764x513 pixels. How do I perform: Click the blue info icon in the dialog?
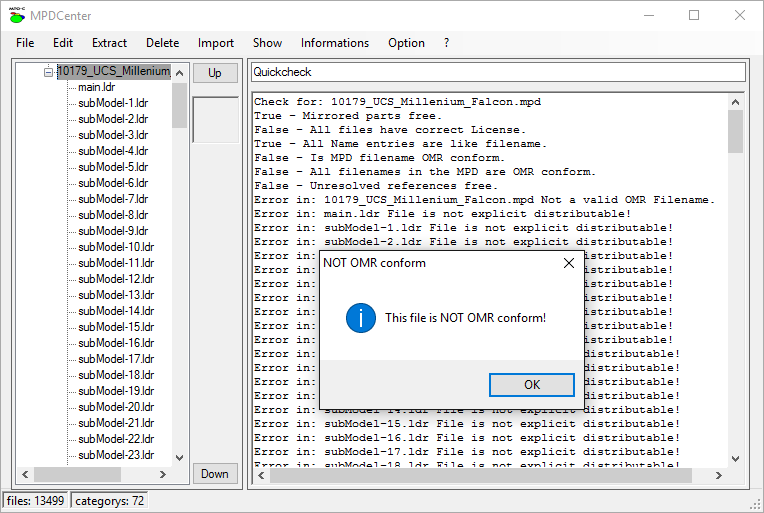pos(361,318)
